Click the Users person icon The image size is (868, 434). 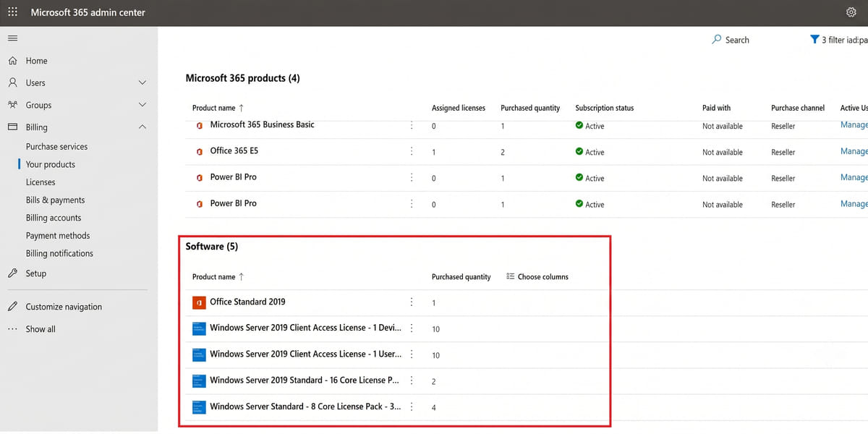point(12,82)
